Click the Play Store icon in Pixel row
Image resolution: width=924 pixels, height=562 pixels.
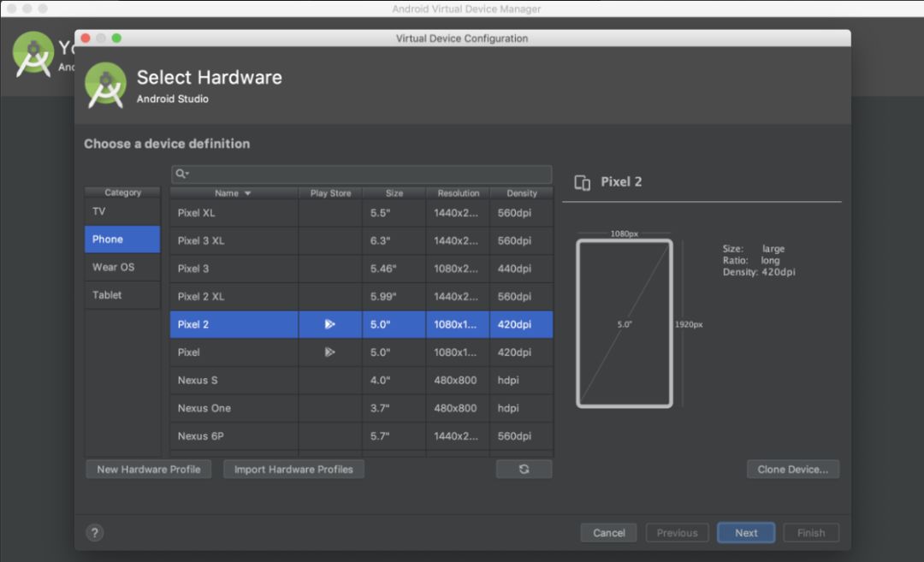[x=329, y=352]
